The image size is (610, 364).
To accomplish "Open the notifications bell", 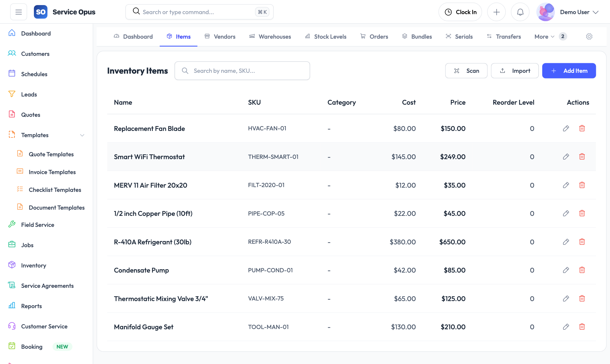I will [520, 12].
